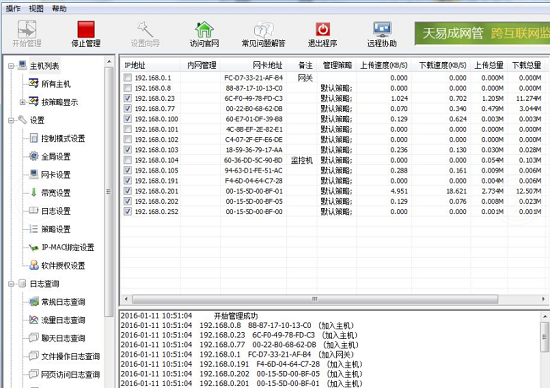Check the box for 192.168.0.8
550x388 pixels.
point(128,88)
